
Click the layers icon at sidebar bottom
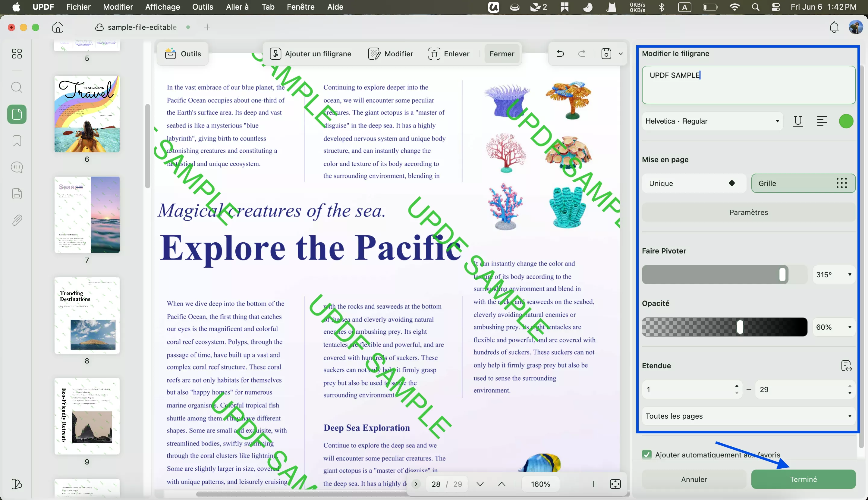point(17,484)
